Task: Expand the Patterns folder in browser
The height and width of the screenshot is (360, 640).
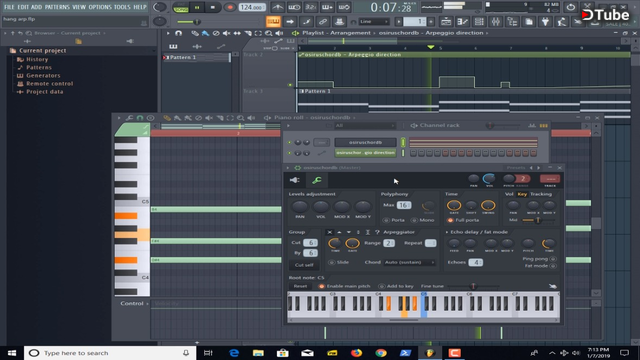Action: pos(38,67)
